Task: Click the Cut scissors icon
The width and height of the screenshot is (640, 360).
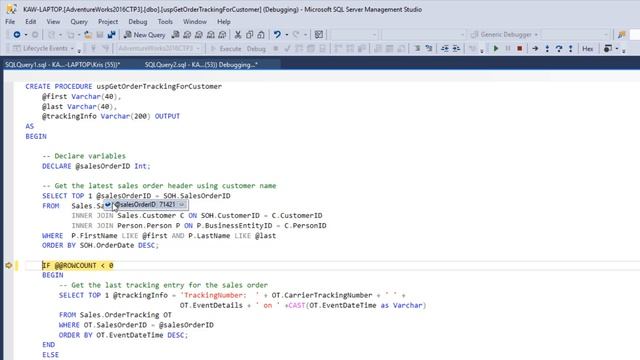Action: 238,35
